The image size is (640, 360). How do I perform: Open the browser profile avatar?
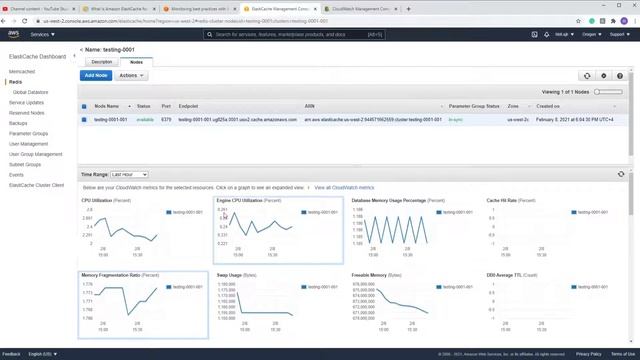(x=624, y=21)
